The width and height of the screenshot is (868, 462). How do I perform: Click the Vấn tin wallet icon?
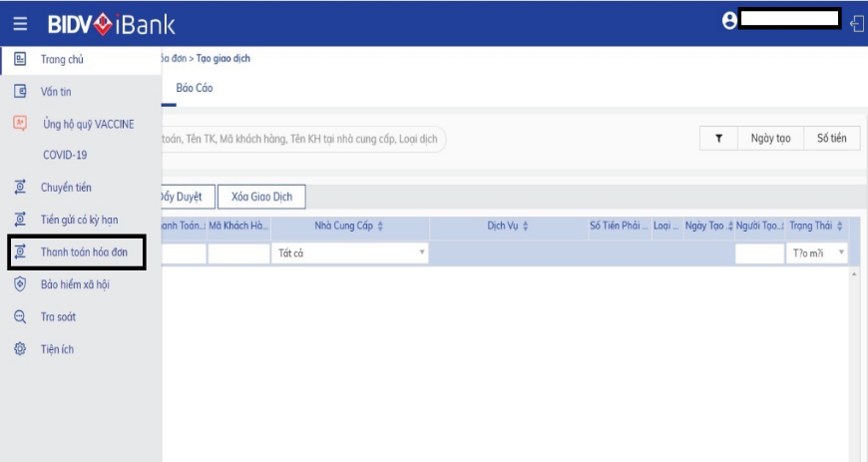pos(20,91)
